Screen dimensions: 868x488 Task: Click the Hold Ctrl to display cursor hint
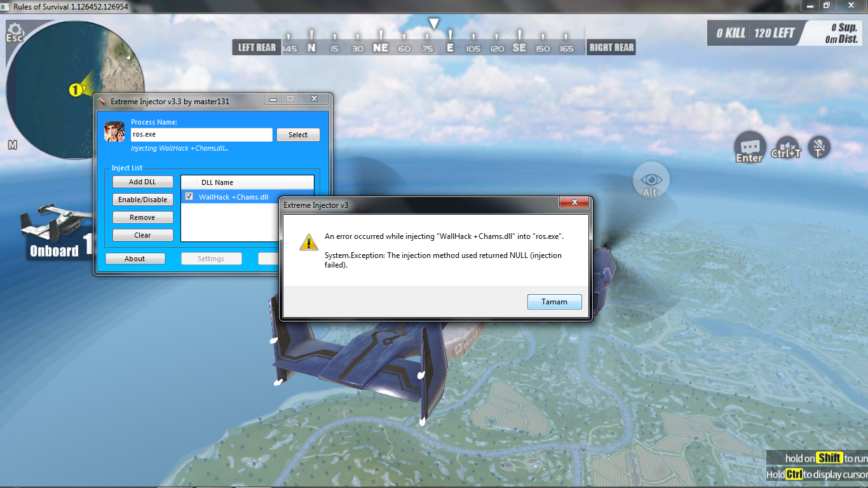pyautogui.click(x=817, y=474)
